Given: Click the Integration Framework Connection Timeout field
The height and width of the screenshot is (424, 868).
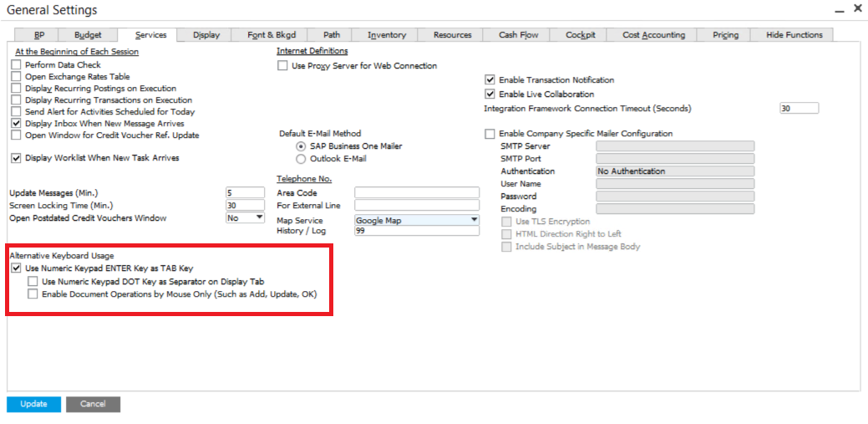Looking at the screenshot, I should pos(799,109).
